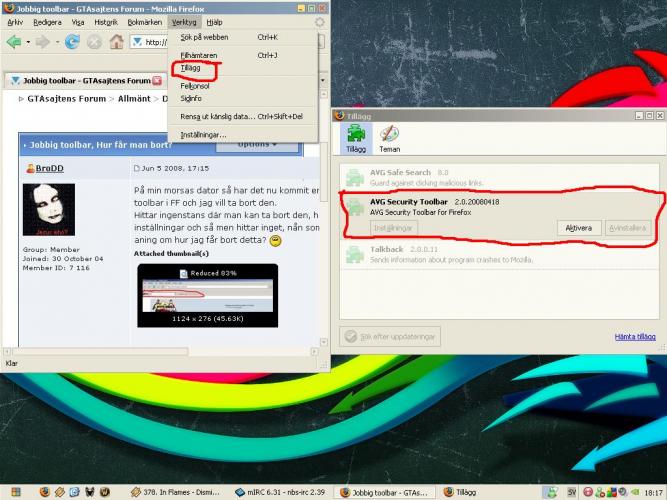This screenshot has width=667, height=500.
Task: Click the taskbar clock showing 18:17
Action: click(653, 492)
